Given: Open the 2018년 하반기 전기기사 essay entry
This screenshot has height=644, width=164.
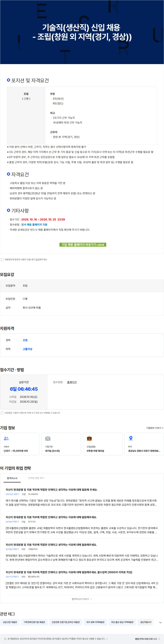Looking at the screenshot, I should click(x=82, y=525).
